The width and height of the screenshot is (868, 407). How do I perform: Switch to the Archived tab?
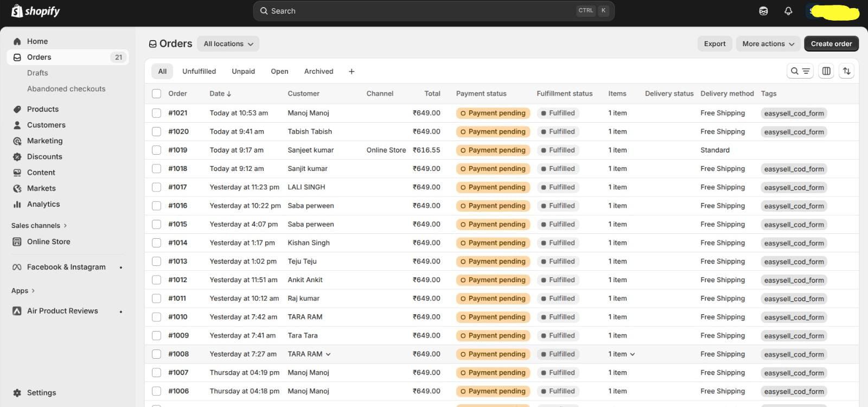tap(318, 72)
